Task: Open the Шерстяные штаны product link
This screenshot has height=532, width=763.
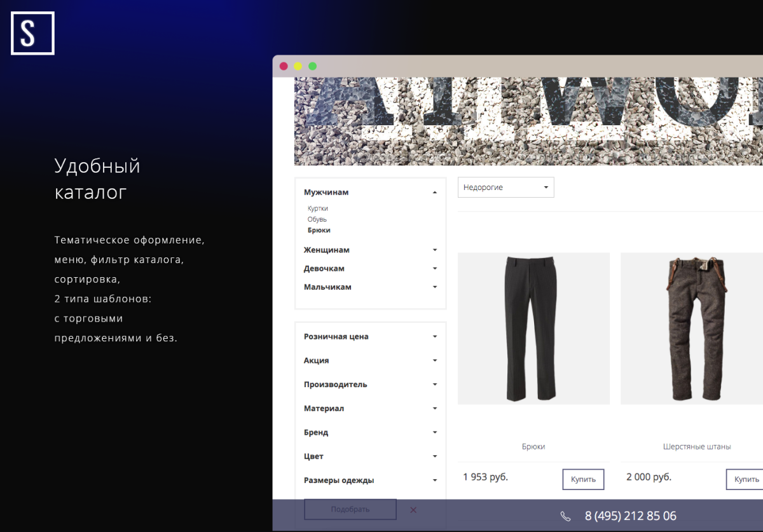Action: point(696,447)
